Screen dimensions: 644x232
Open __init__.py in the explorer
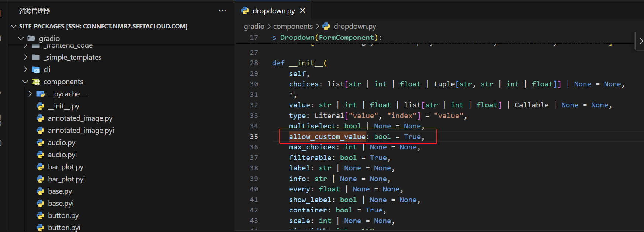pos(63,106)
